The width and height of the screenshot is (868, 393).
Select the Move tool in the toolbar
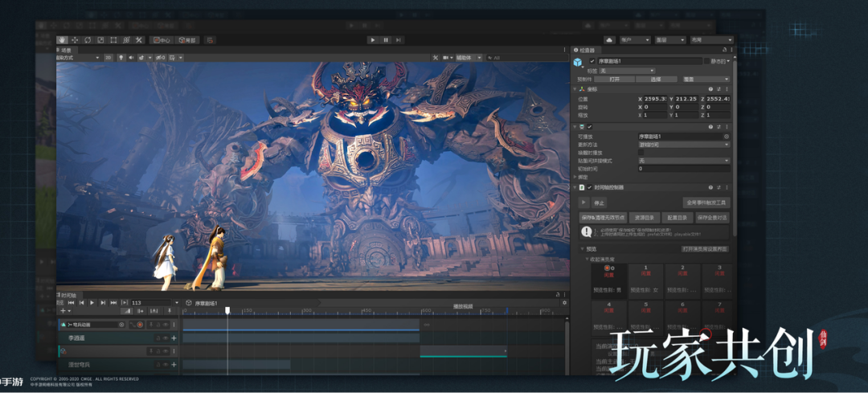[76, 39]
